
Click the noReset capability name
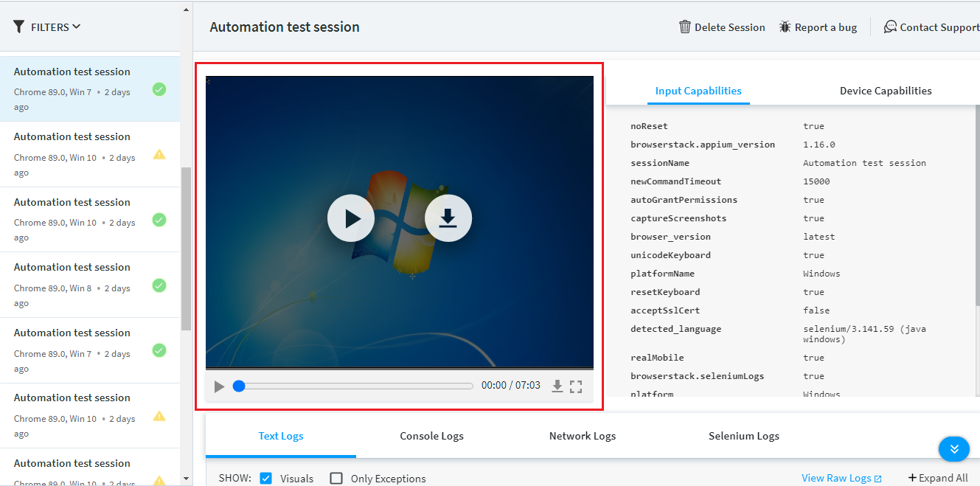(x=649, y=126)
